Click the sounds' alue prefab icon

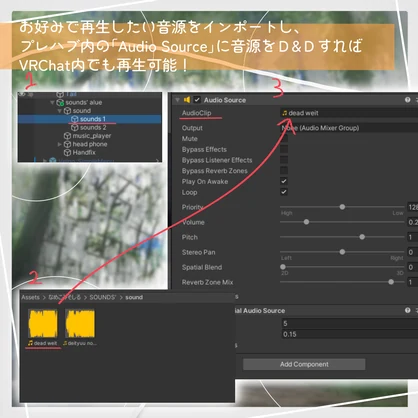60,102
